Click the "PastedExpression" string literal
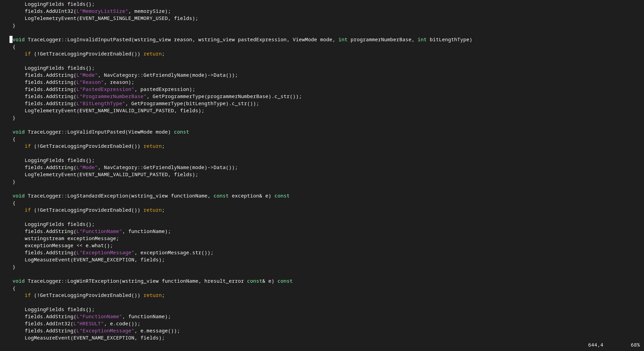Viewport: 644px width, 351px height. point(105,89)
